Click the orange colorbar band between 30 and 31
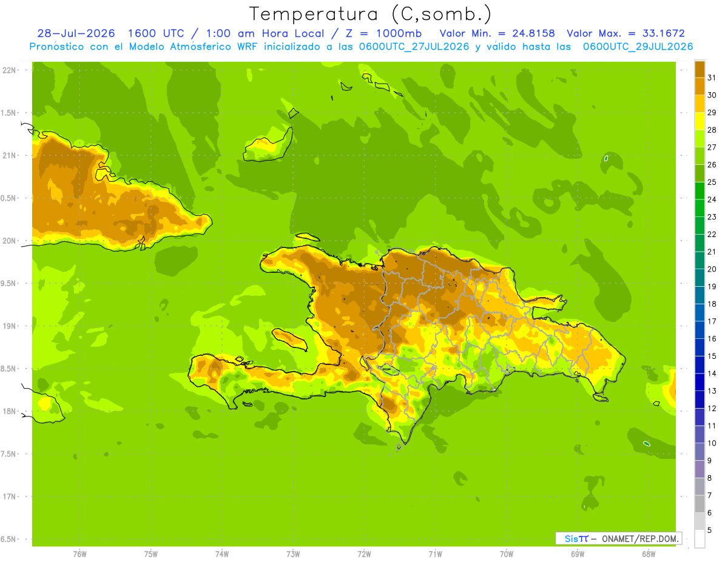This screenshot has width=728, height=562. tap(699, 86)
